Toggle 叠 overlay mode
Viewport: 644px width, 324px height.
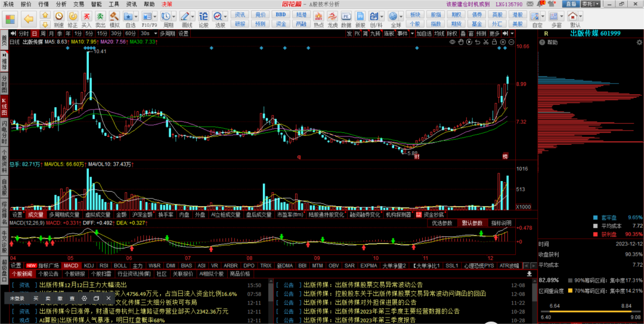[x=463, y=33]
